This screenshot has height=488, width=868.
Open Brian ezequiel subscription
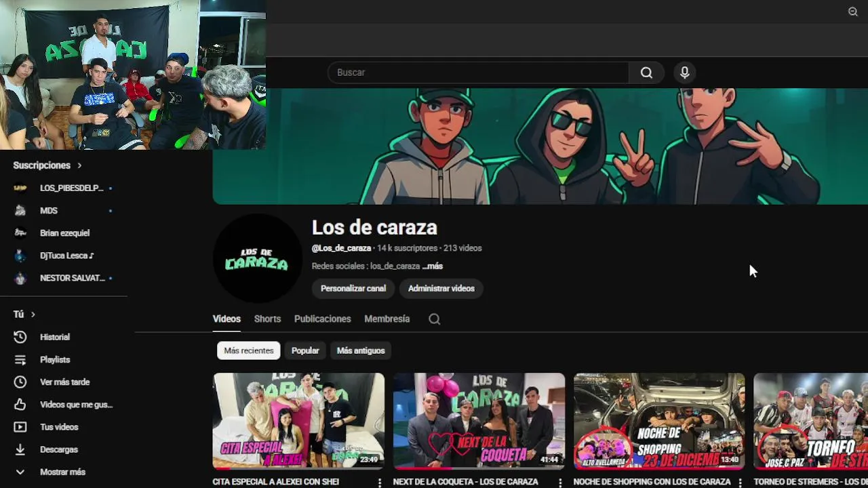click(x=65, y=232)
